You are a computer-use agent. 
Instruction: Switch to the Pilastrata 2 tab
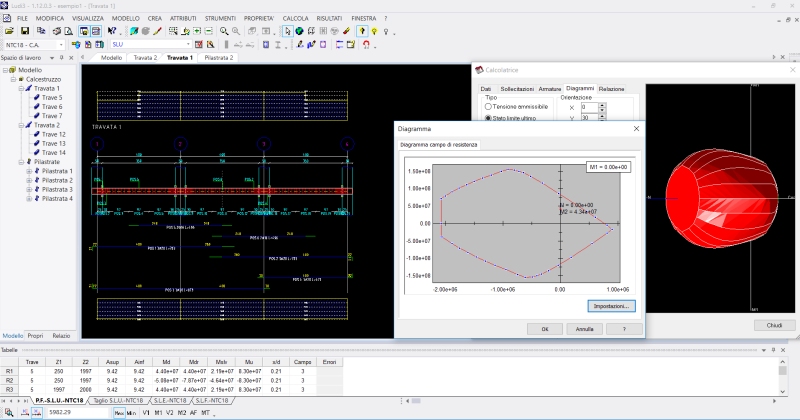pos(218,58)
